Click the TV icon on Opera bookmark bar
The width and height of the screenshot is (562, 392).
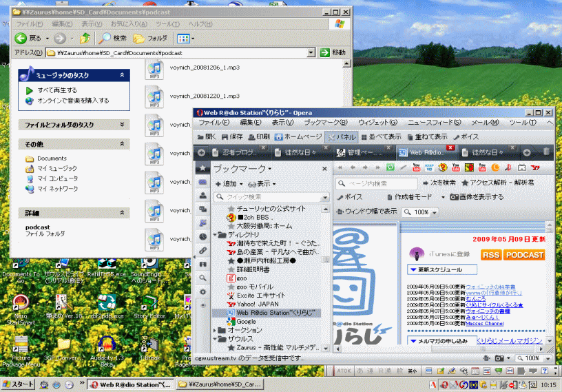(x=522, y=167)
